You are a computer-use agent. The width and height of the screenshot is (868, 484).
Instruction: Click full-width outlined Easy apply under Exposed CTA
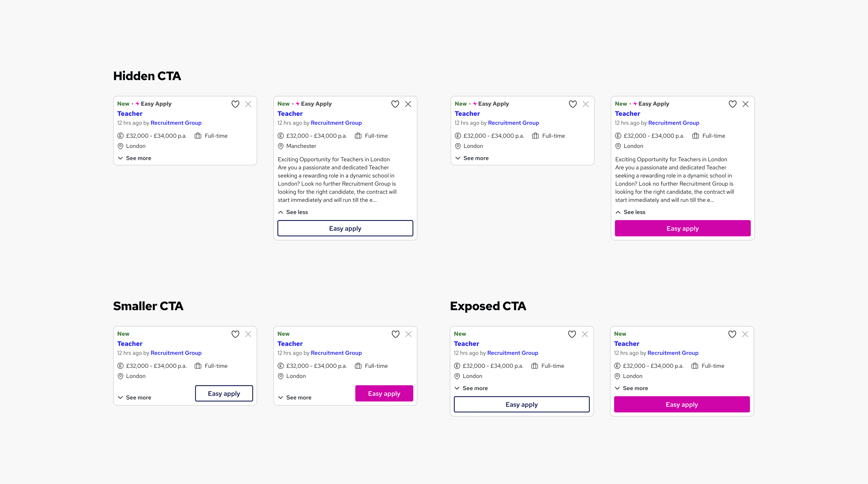coord(522,404)
